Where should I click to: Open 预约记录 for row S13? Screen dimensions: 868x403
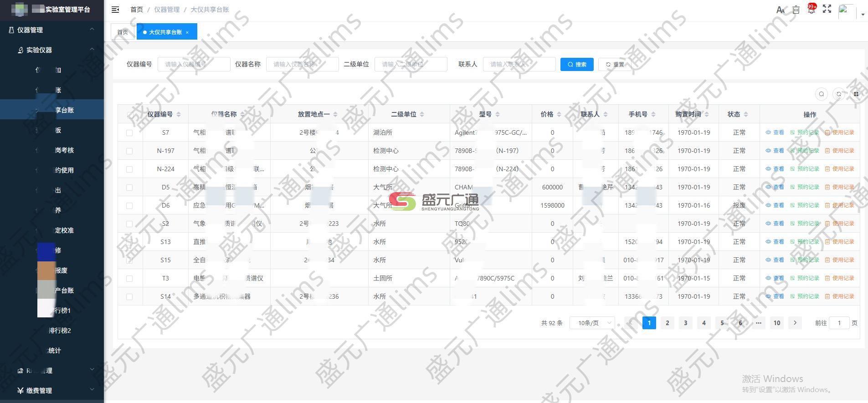(804, 242)
